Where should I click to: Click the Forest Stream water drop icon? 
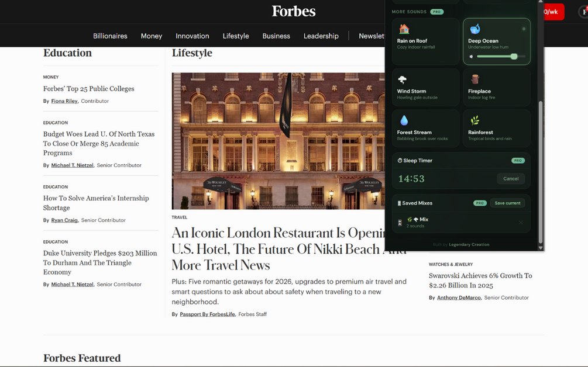coord(404,120)
